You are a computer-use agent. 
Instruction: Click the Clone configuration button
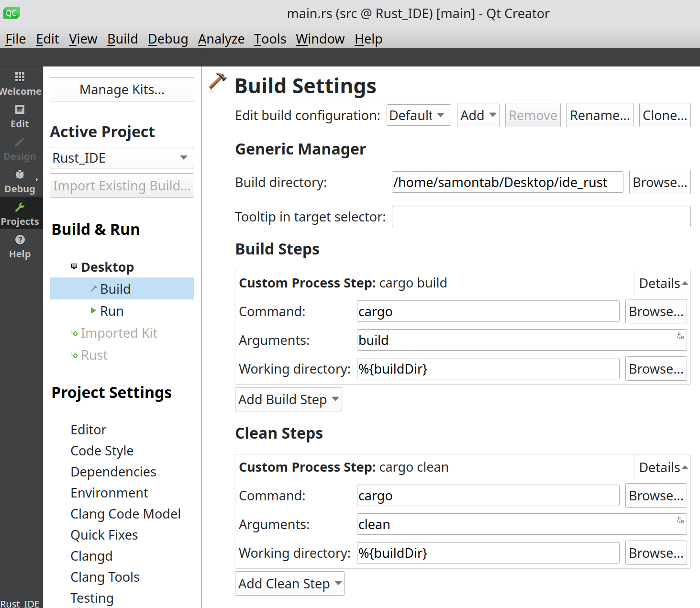(665, 115)
